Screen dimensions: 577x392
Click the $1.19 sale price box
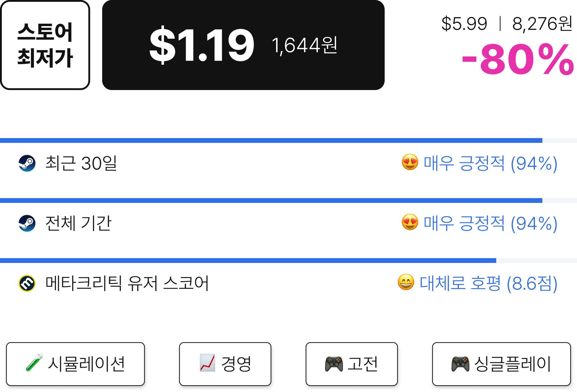click(x=243, y=45)
